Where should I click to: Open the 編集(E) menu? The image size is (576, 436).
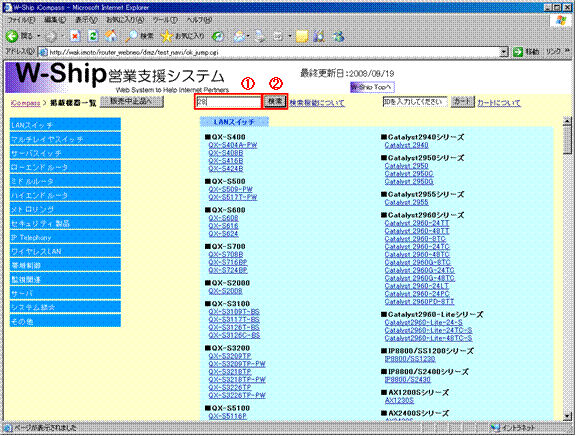point(55,20)
